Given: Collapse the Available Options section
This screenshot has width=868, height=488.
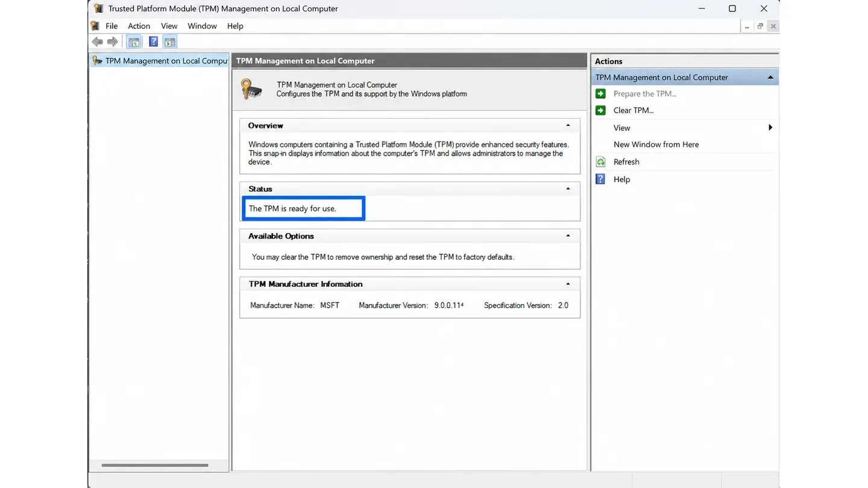Looking at the screenshot, I should 568,236.
